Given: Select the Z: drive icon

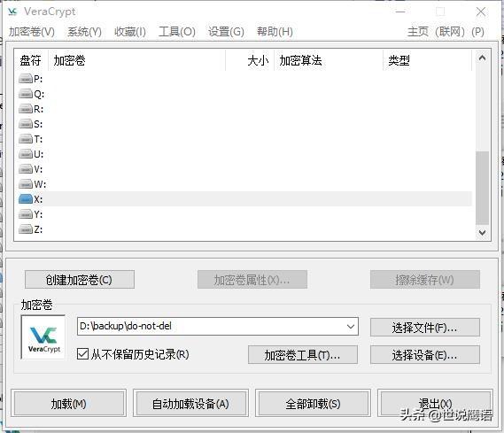Looking at the screenshot, I should [26, 229].
